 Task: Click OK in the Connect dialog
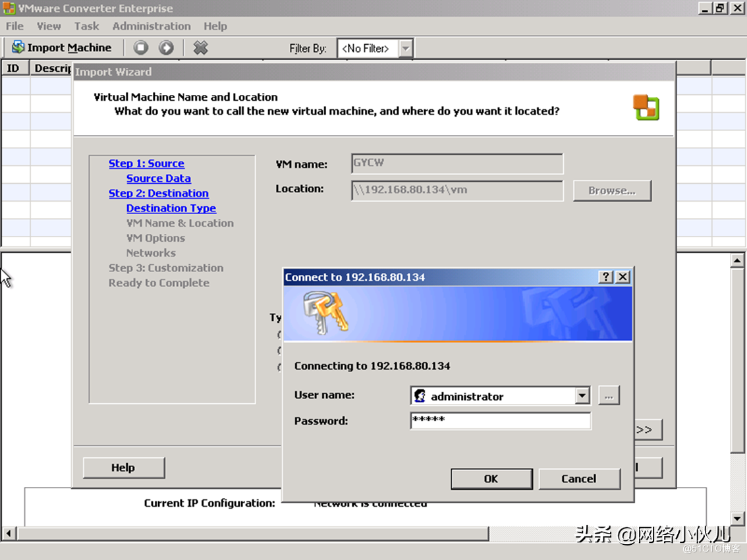pos(491,479)
